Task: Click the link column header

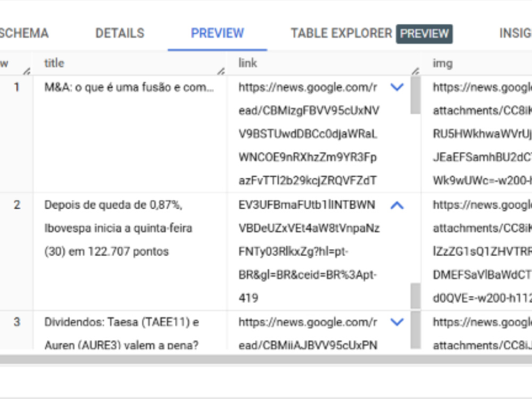Action: click(248, 63)
